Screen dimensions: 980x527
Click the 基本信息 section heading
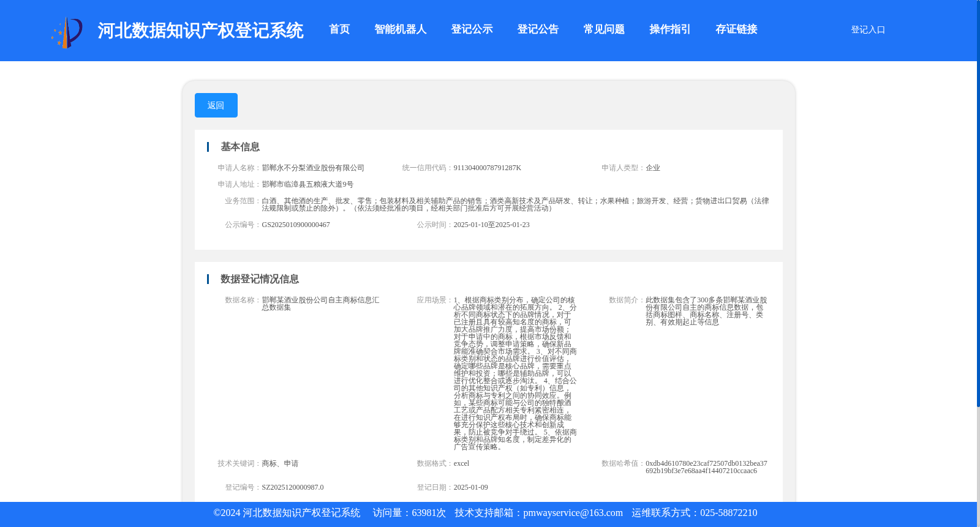[240, 147]
